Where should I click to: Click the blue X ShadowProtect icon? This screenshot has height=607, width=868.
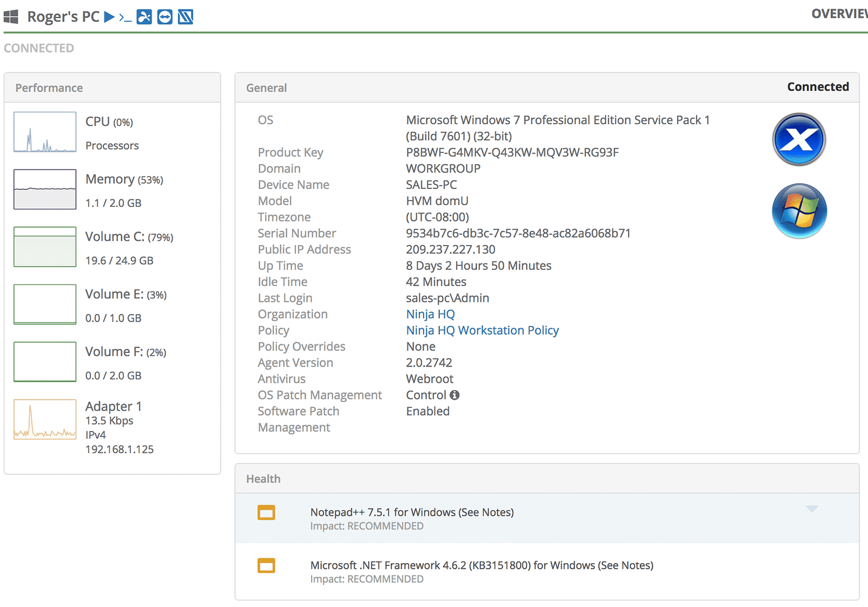coord(798,139)
